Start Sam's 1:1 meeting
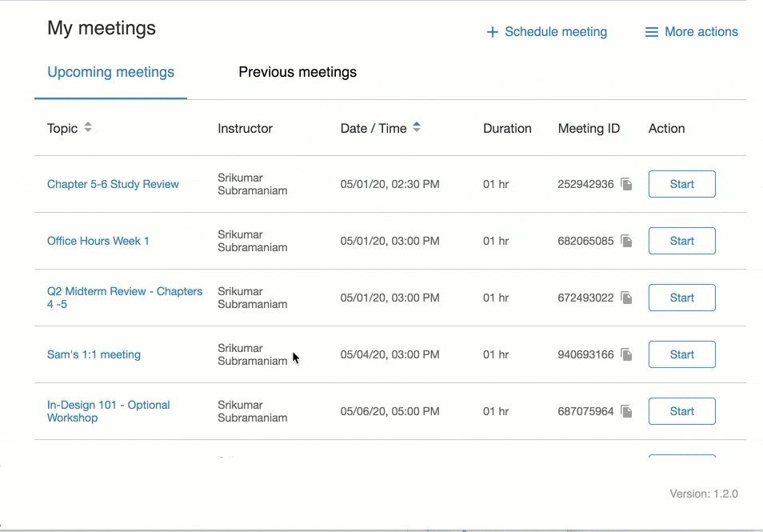763x532 pixels. click(681, 354)
